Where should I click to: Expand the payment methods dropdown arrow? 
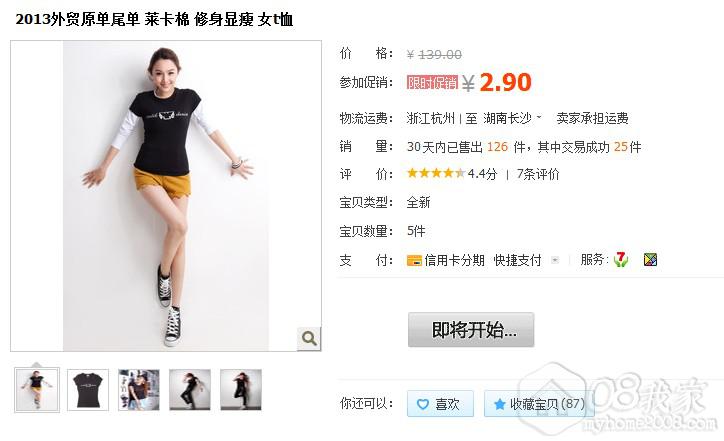[x=555, y=260]
